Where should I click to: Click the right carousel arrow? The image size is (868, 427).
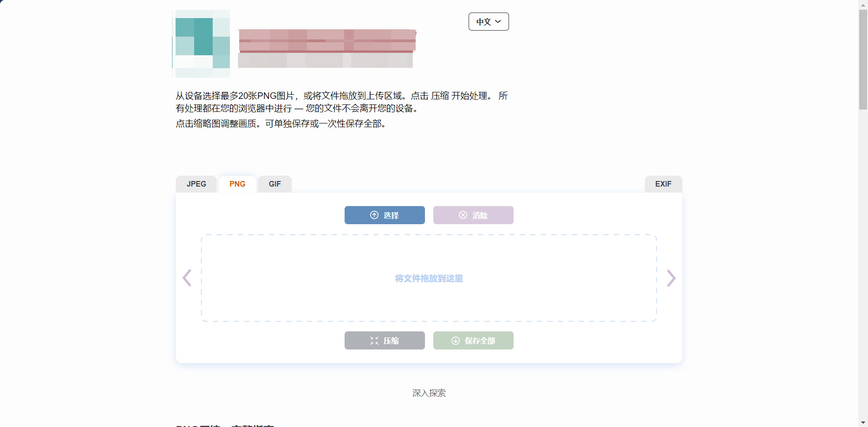(x=671, y=278)
